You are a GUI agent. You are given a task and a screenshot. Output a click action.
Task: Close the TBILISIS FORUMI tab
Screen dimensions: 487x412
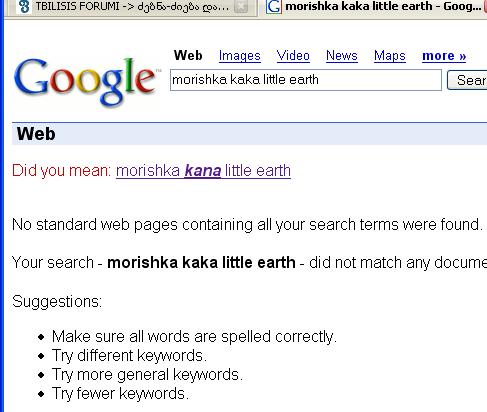[241, 7]
